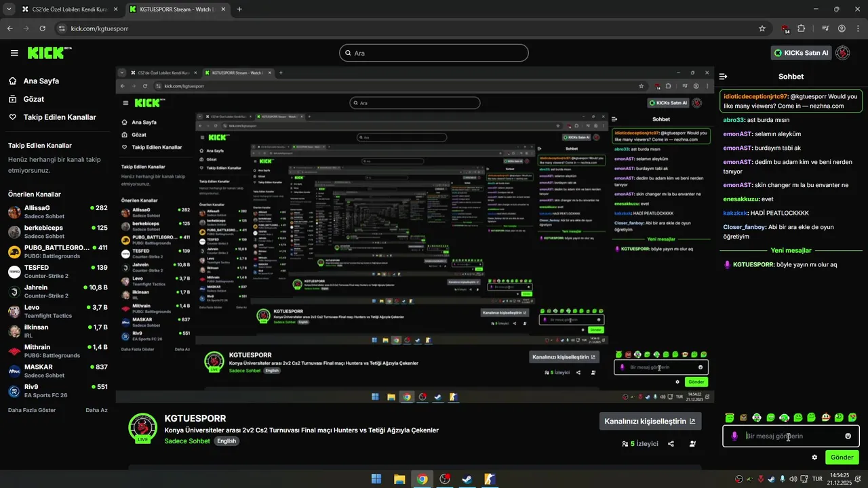The image size is (868, 488).
Task: Send message with Gönder button
Action: (x=842, y=457)
